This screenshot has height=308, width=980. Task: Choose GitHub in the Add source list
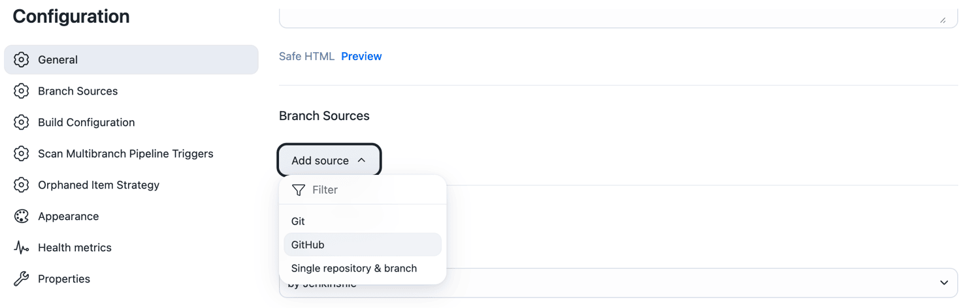(363, 245)
